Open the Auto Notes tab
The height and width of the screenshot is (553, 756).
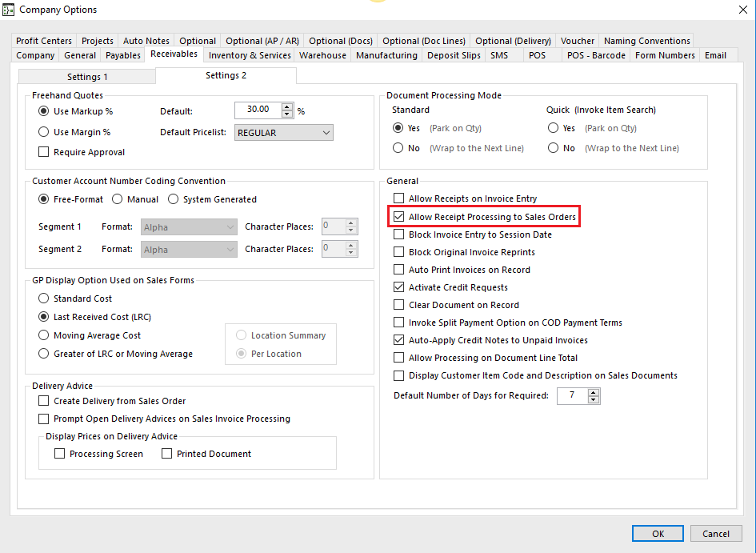coord(146,41)
